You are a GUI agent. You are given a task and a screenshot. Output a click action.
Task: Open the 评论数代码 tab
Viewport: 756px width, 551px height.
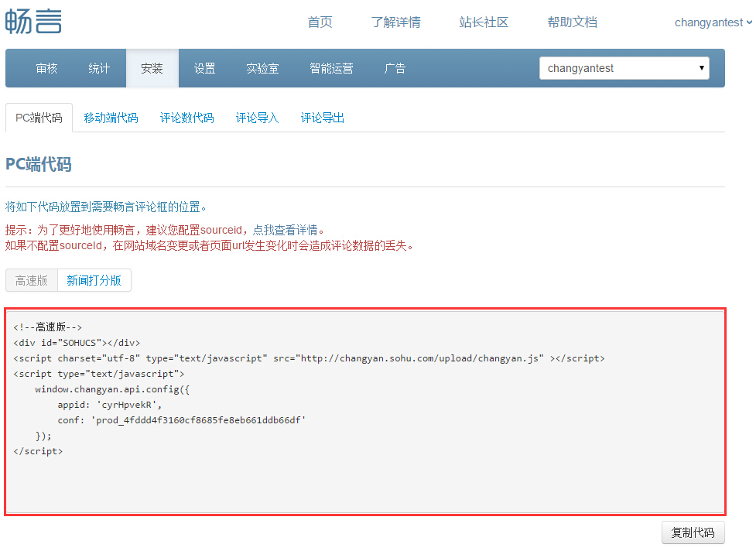[186, 118]
